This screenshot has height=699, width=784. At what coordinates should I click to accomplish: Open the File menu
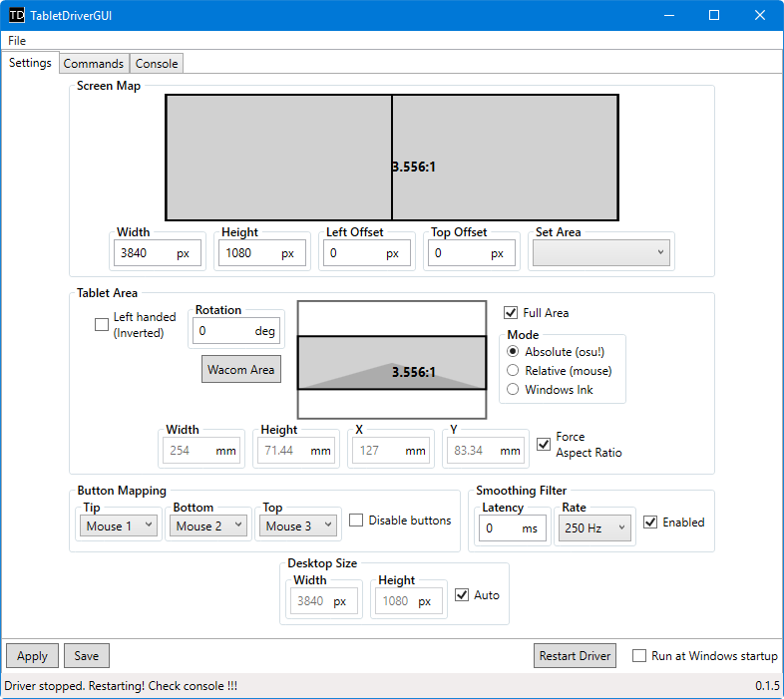(17, 41)
